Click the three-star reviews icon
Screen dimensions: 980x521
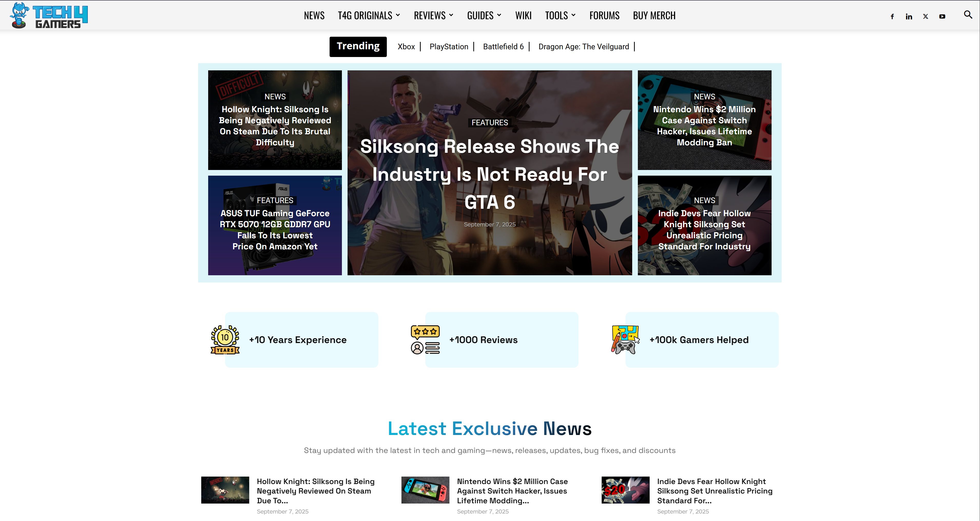425,339
